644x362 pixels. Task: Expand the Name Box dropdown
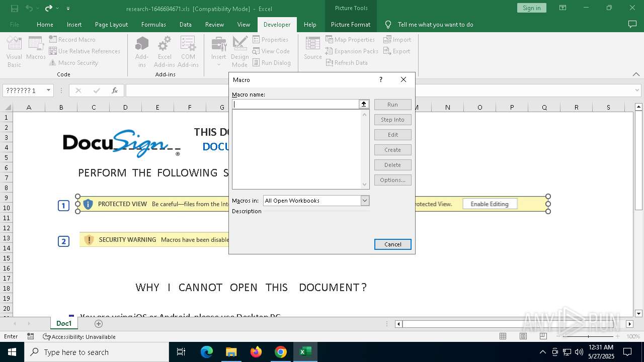coord(49,90)
